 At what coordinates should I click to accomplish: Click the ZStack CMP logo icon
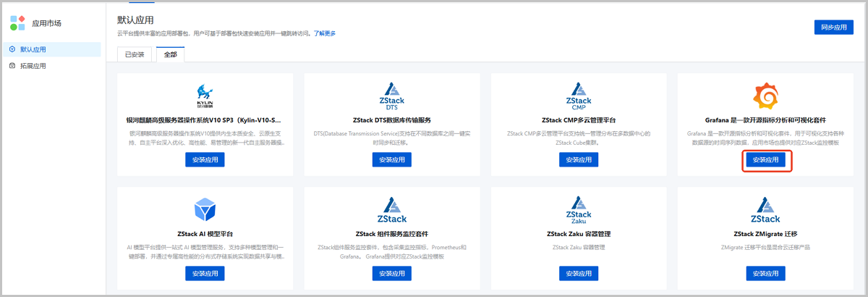pyautogui.click(x=579, y=96)
